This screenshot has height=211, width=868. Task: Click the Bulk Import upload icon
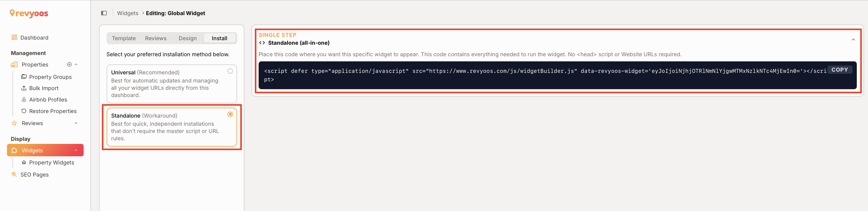pyautogui.click(x=24, y=88)
